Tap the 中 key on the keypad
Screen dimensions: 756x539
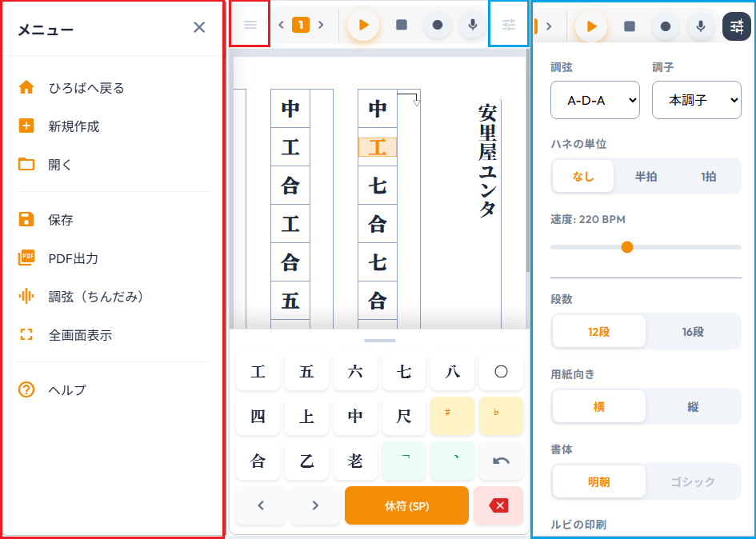355,416
